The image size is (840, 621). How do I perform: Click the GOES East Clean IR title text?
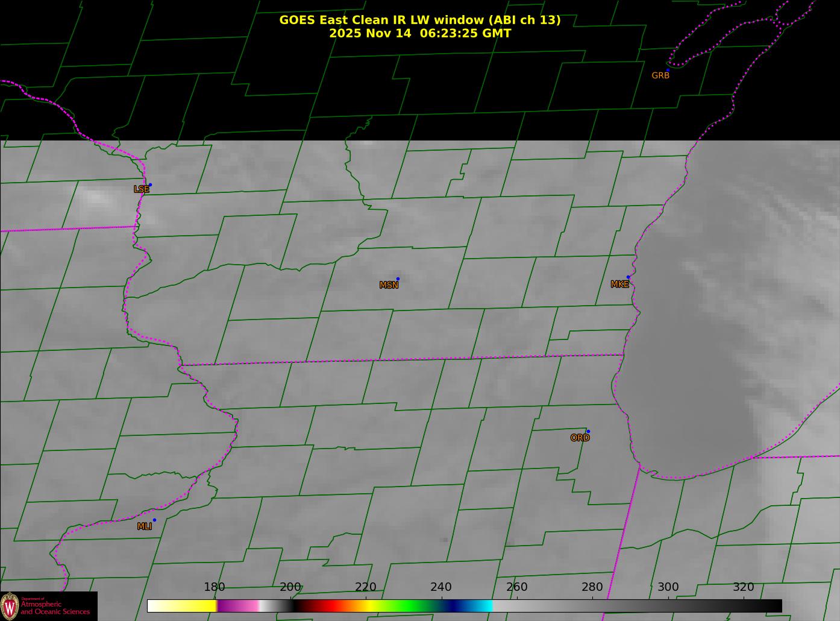419,20
